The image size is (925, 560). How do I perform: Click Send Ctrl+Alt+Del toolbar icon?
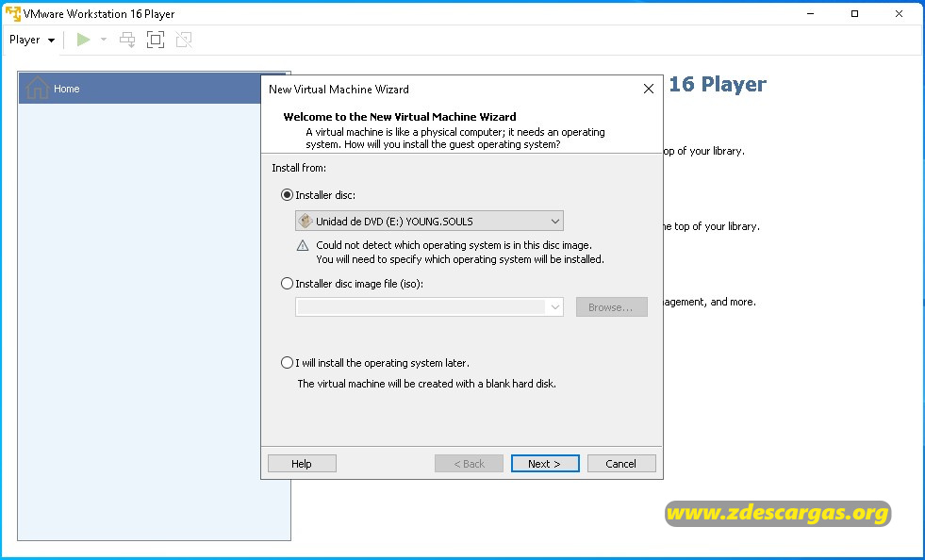127,41
